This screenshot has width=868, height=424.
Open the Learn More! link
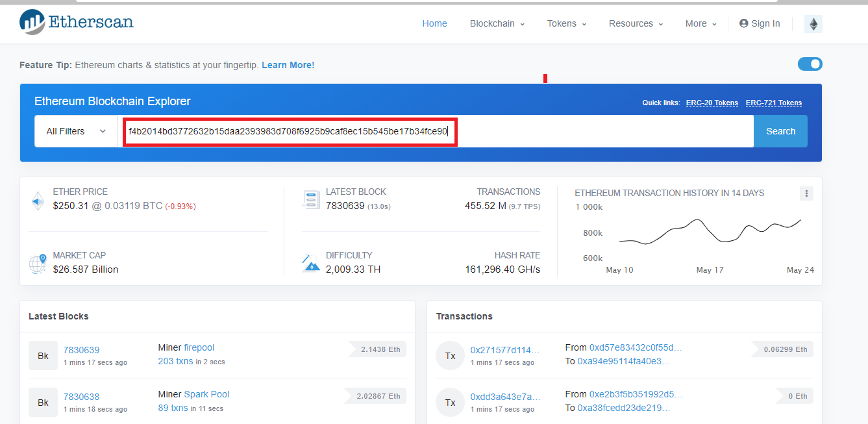(x=288, y=65)
